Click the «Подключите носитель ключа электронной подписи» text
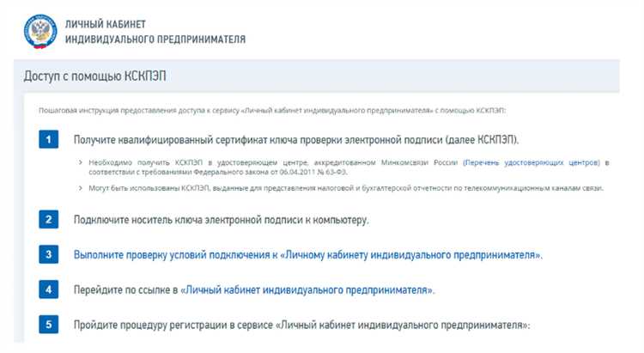Image resolution: width=644 pixels, height=353 pixels. tap(221, 220)
